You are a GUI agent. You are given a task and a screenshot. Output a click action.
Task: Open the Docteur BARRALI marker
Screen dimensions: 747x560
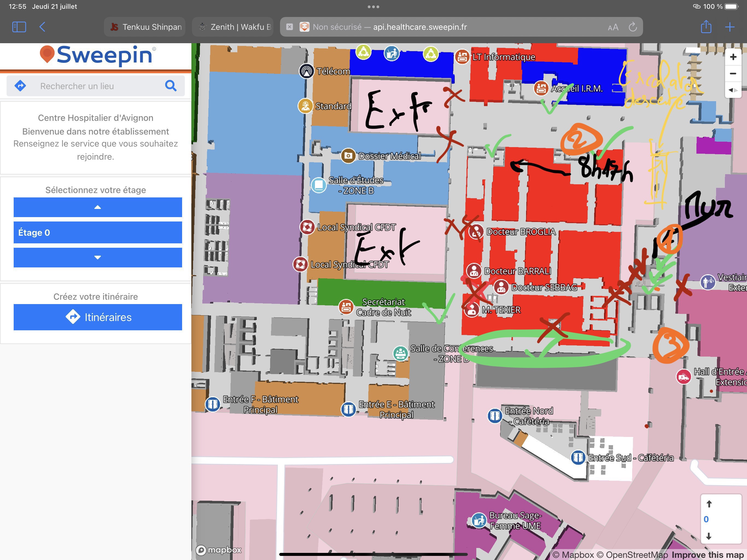tap(474, 270)
